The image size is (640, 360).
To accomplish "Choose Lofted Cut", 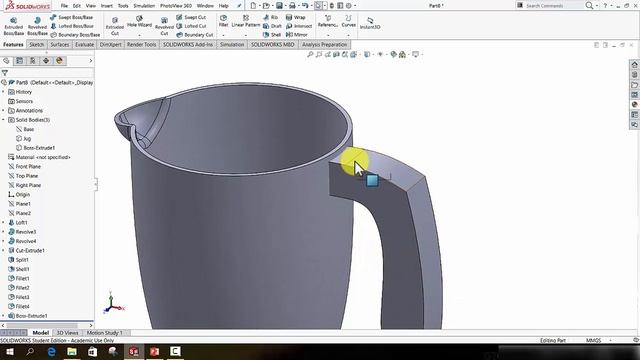I will (x=191, y=26).
